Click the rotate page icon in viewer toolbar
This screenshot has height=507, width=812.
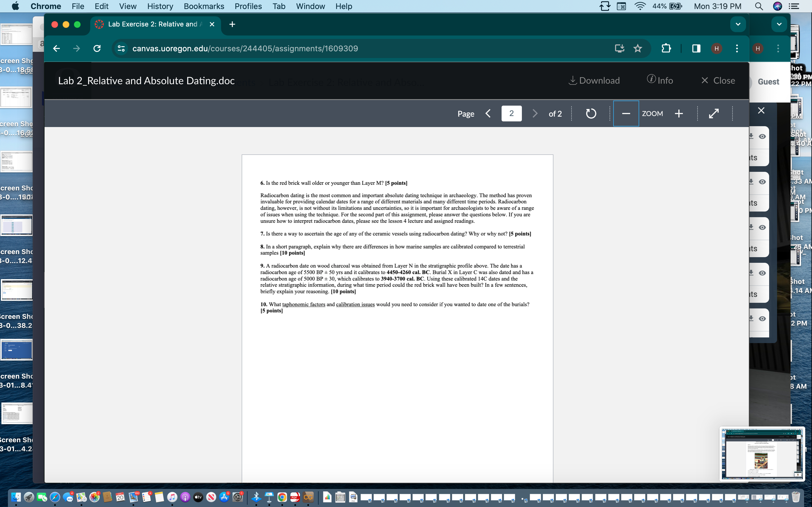coord(591,113)
